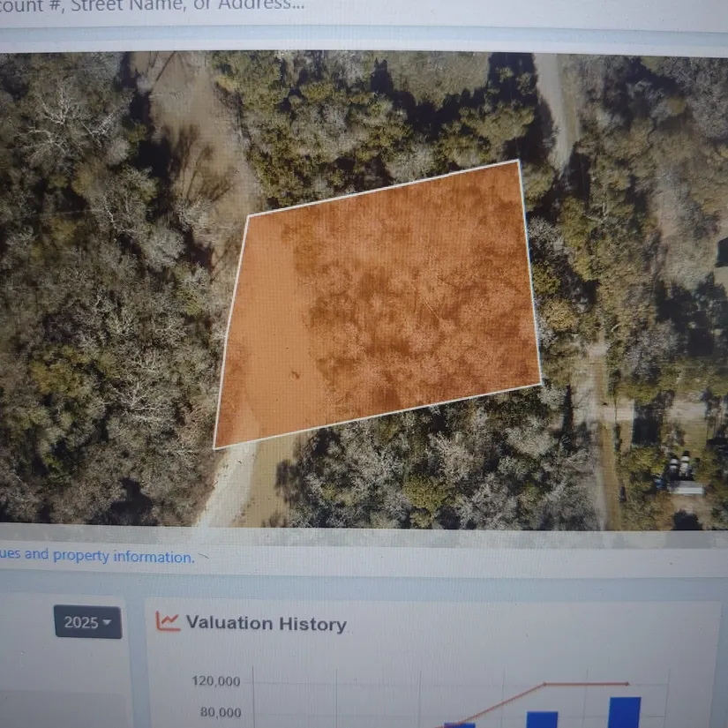Click the Valuation History heading text
Image resolution: width=728 pixels, height=728 pixels.
pos(266,624)
